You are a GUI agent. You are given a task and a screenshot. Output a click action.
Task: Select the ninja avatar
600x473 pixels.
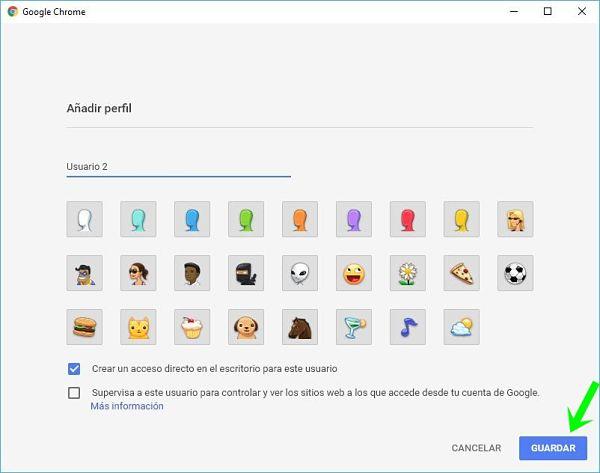[x=246, y=273]
